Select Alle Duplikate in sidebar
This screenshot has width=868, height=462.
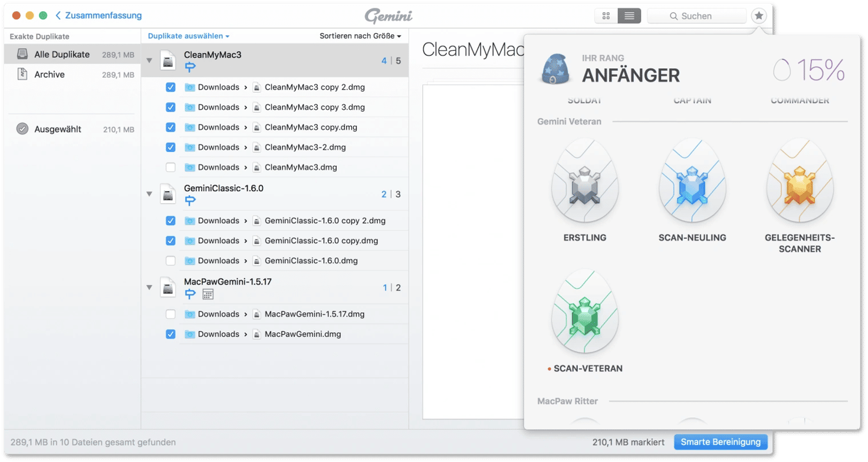pyautogui.click(x=73, y=54)
